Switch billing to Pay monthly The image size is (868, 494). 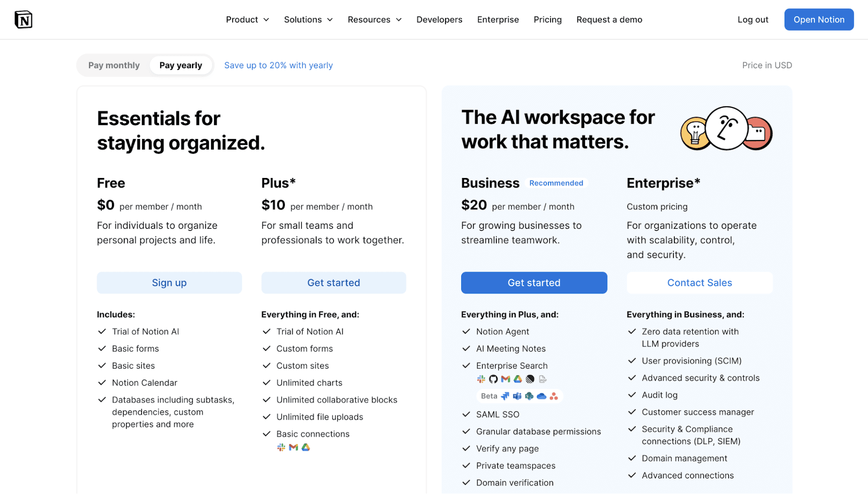114,65
